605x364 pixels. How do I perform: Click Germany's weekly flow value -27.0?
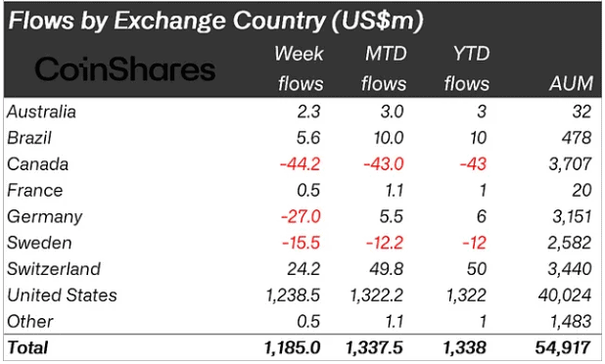click(301, 216)
